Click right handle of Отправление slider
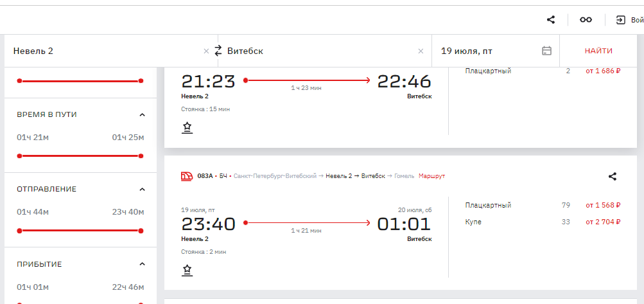 tap(141, 230)
